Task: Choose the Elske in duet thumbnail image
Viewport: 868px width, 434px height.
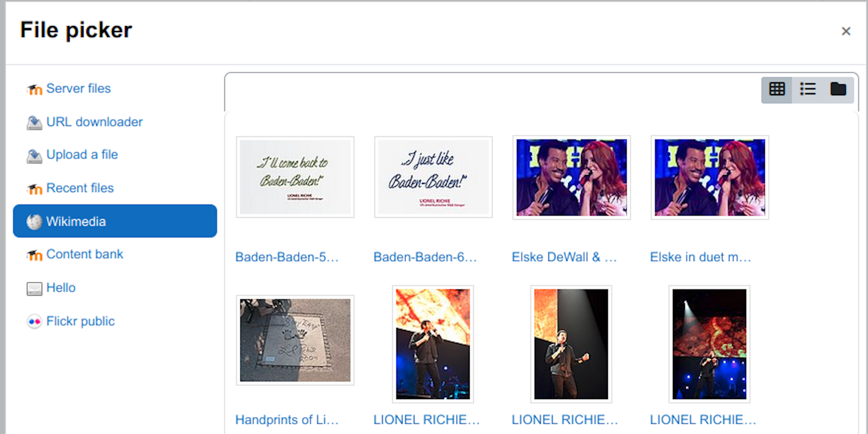Action: (x=710, y=178)
